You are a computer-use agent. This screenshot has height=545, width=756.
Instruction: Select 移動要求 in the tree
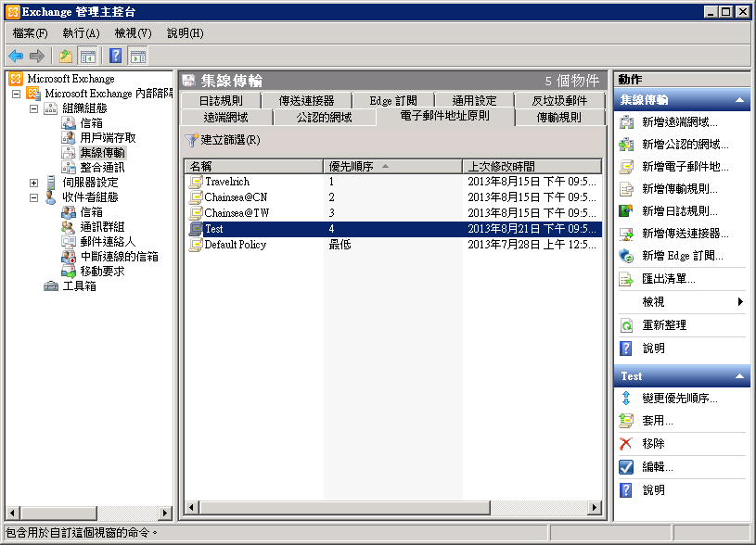pyautogui.click(x=102, y=272)
